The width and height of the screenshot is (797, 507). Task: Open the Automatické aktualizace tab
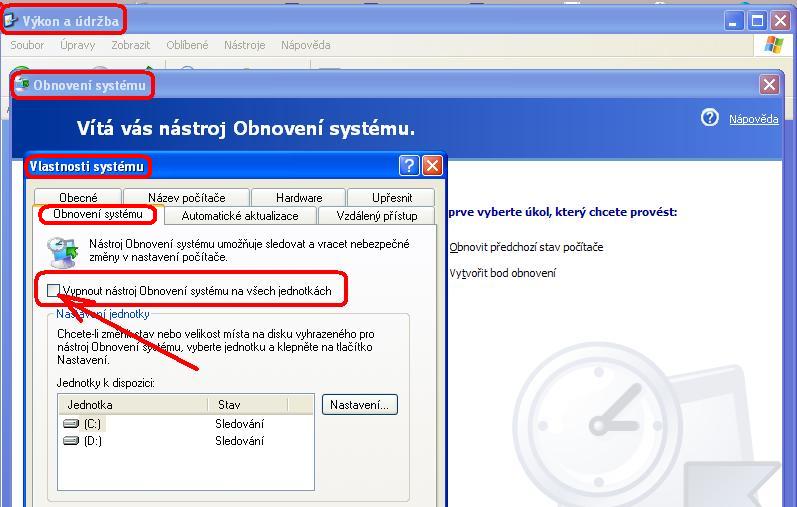240,216
